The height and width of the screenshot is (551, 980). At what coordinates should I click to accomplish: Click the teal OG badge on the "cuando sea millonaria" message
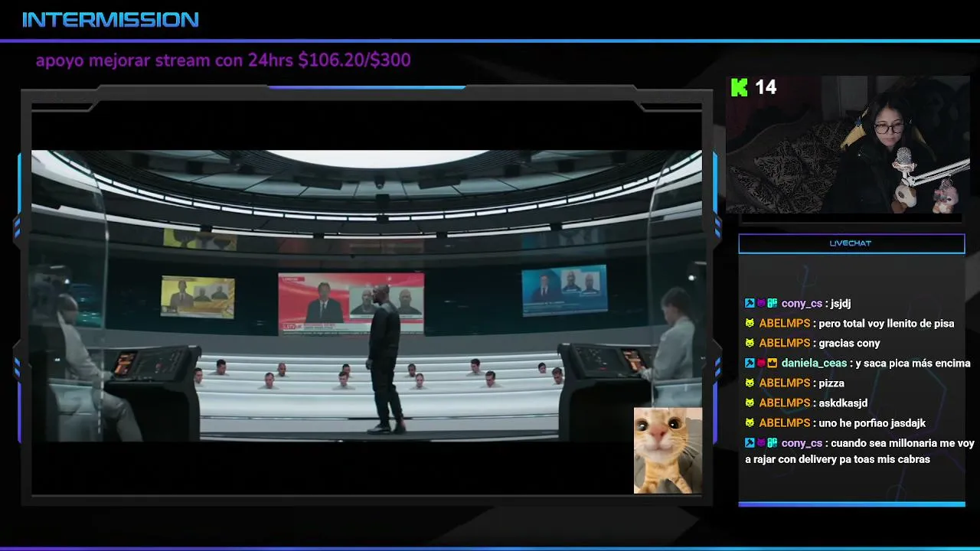[x=773, y=443]
